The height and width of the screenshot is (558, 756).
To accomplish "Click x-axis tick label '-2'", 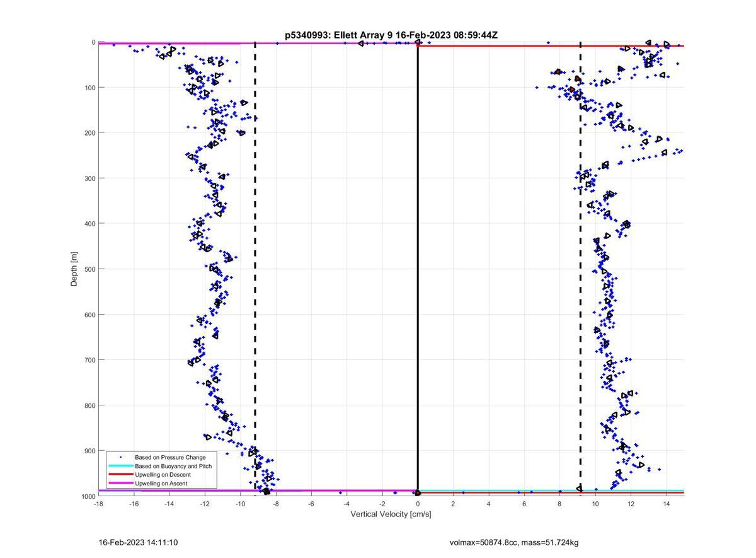I will [382, 503].
